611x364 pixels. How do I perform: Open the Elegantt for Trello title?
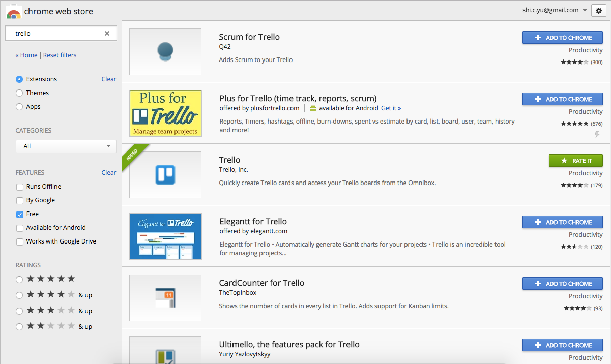253,221
